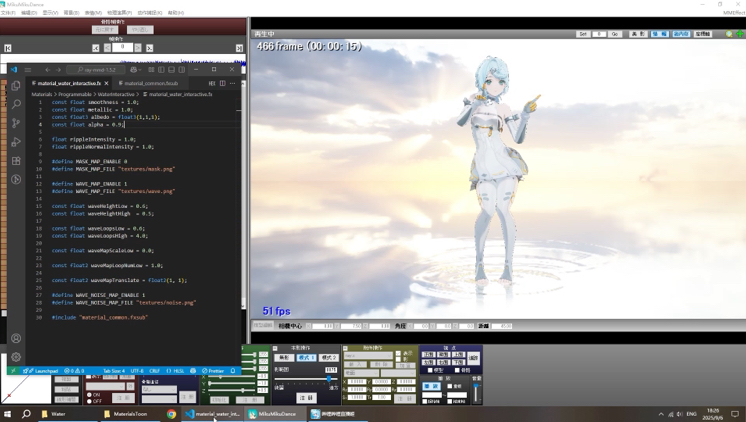This screenshot has height=422, width=746.
Task: Open the first menu in MikuMikuDance menu bar
Action: (8, 13)
